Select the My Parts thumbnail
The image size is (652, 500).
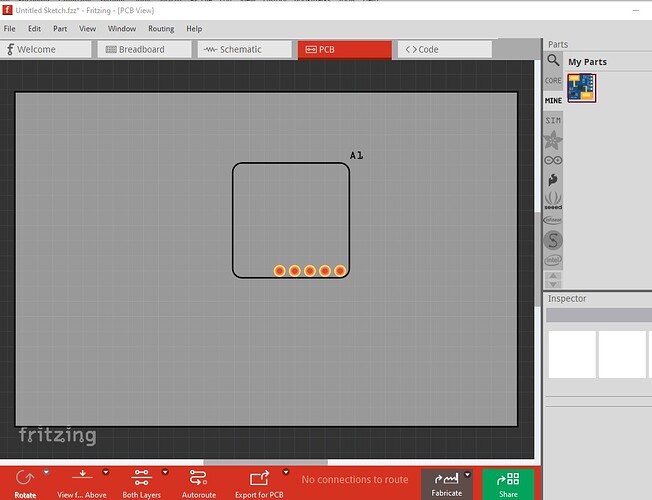pyautogui.click(x=581, y=88)
